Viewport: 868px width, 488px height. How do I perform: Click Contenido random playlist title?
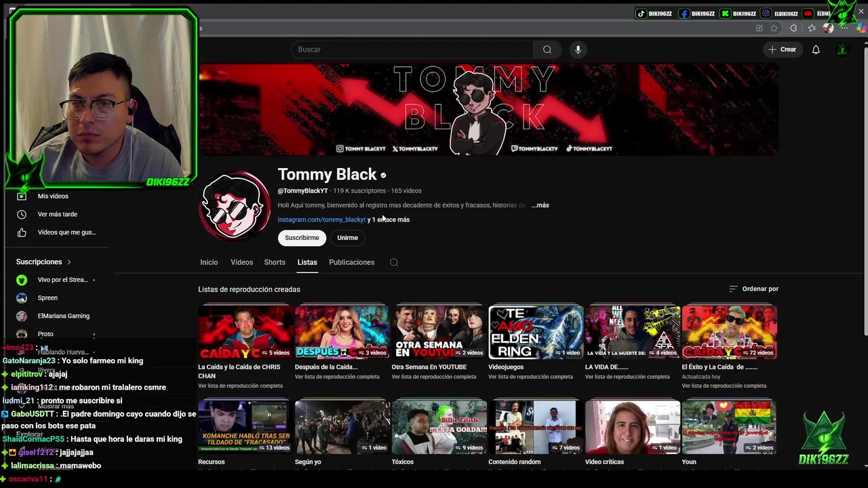(x=514, y=462)
